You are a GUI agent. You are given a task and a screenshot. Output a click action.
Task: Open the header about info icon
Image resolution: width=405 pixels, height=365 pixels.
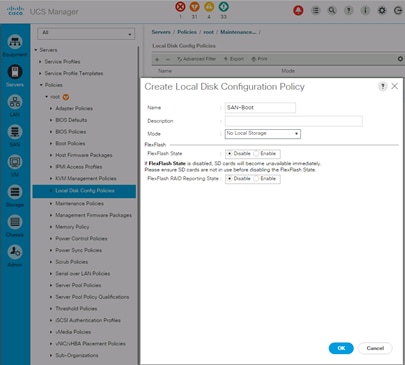[x=365, y=11]
